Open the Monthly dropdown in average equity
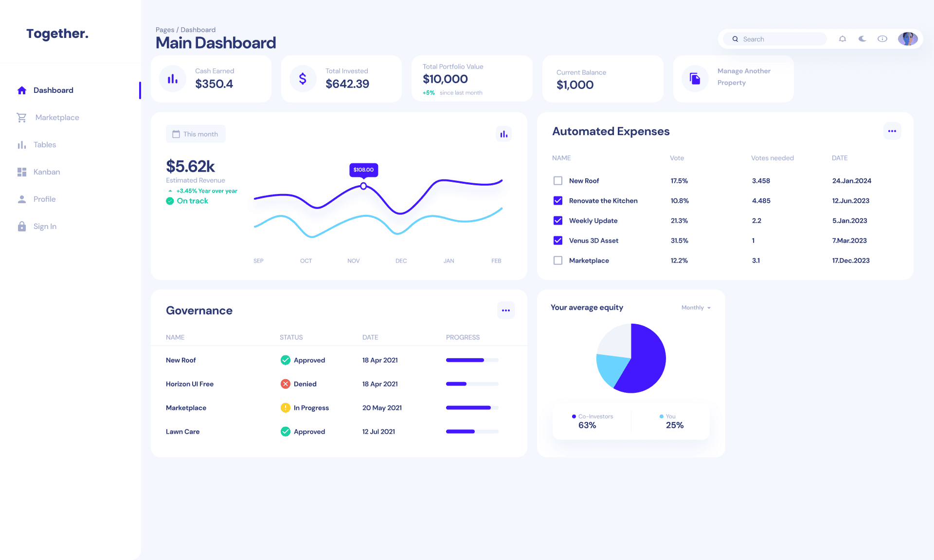The height and width of the screenshot is (560, 934). pyautogui.click(x=695, y=307)
